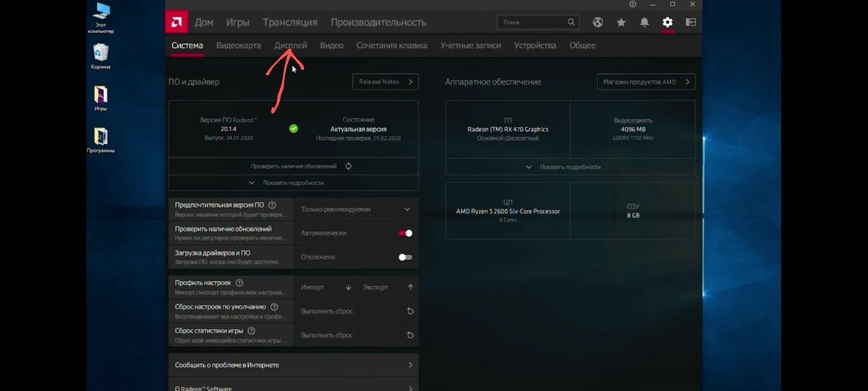Click the help icon beside Сброс статистики игры
The height and width of the screenshot is (391, 868).
(251, 331)
